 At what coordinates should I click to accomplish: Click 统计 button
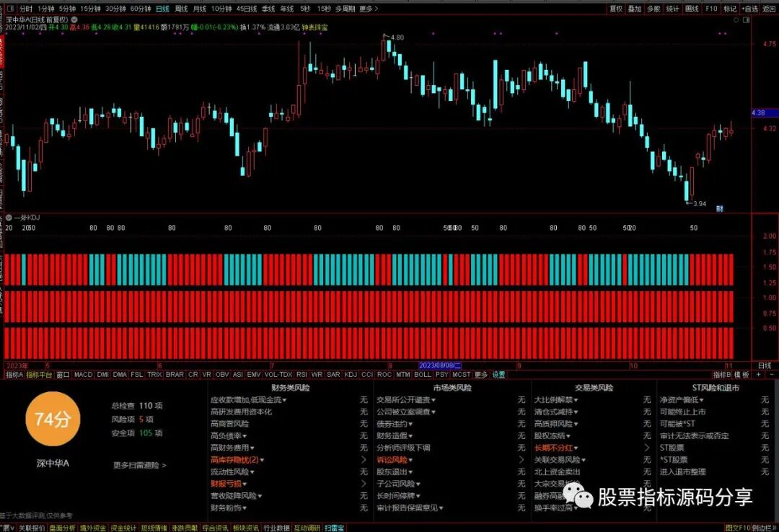pos(672,9)
